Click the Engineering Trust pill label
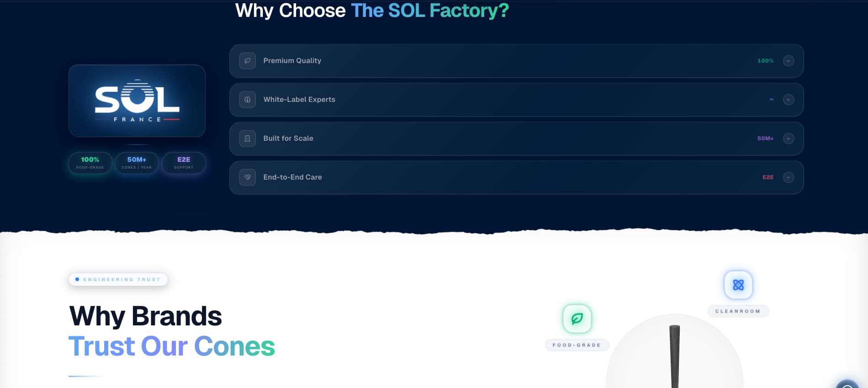868x388 pixels. (x=118, y=279)
